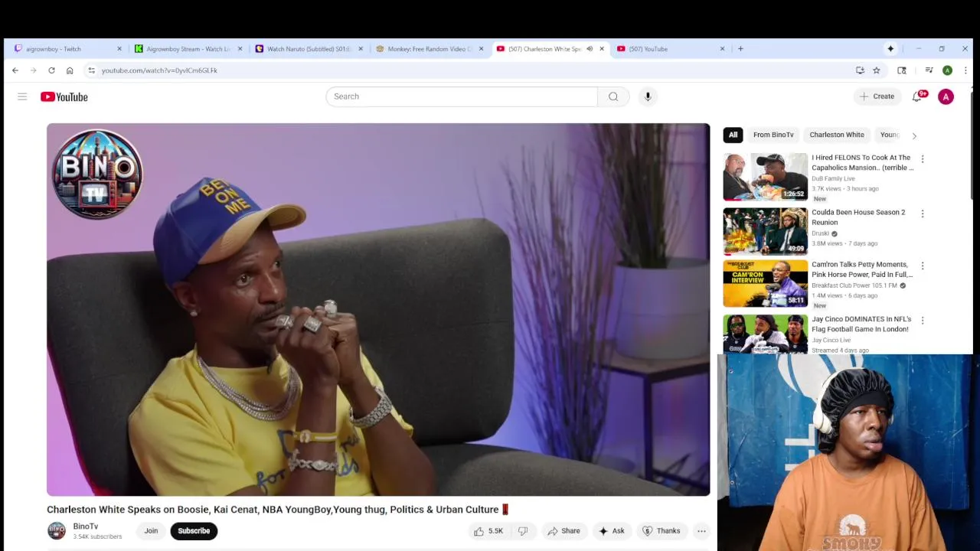Select the 'Charleston White' filter chip

tap(837, 135)
